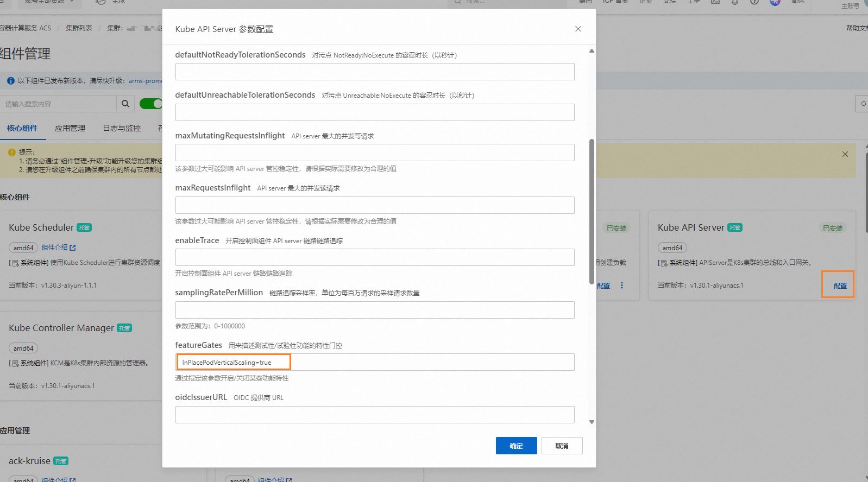Switch to the 核心组件 tab
Viewport: 868px width, 482px height.
pos(22,128)
